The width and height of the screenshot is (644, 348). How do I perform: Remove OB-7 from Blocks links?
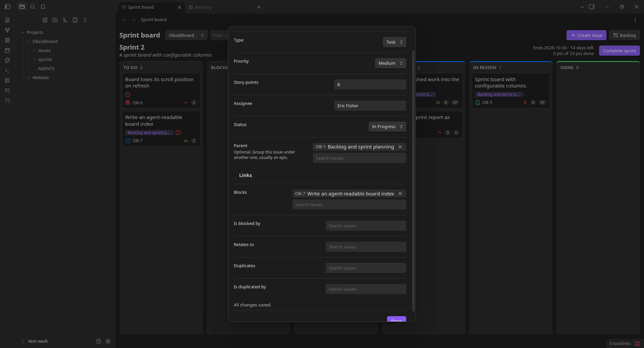(400, 193)
